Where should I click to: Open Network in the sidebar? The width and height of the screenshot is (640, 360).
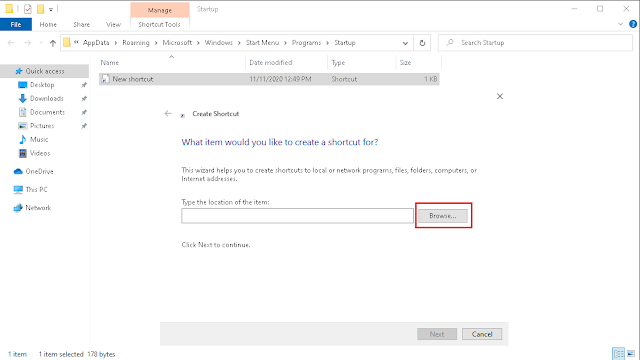(38, 208)
